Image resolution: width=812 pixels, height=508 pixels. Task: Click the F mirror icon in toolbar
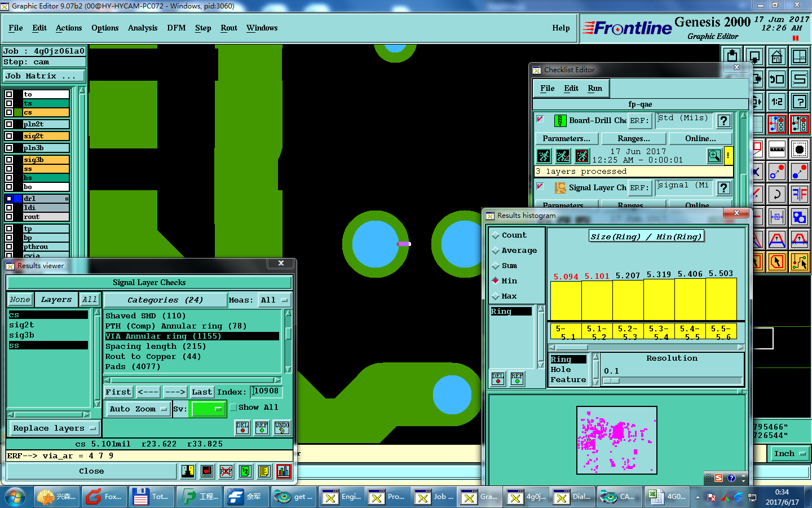click(799, 195)
